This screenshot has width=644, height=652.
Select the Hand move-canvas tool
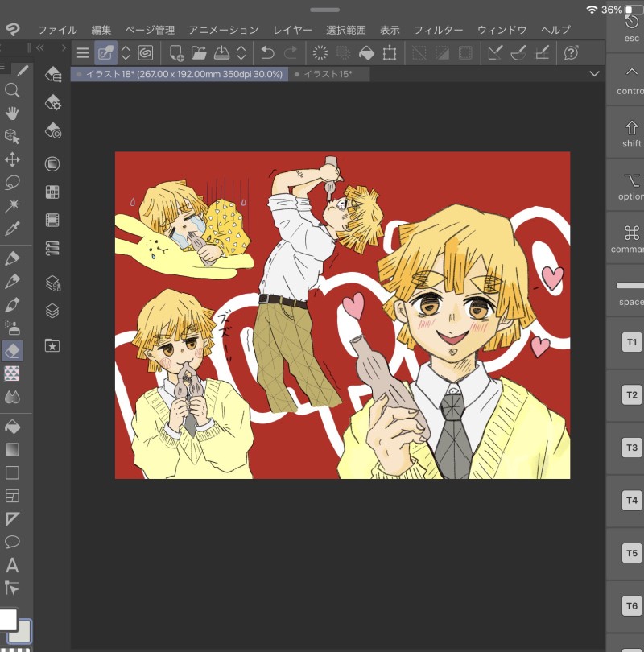click(x=12, y=113)
